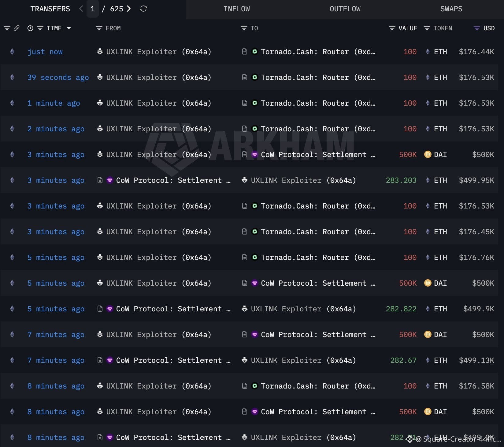Select the $499.9K USD amount
This screenshot has width=504, height=447.
coord(479,309)
